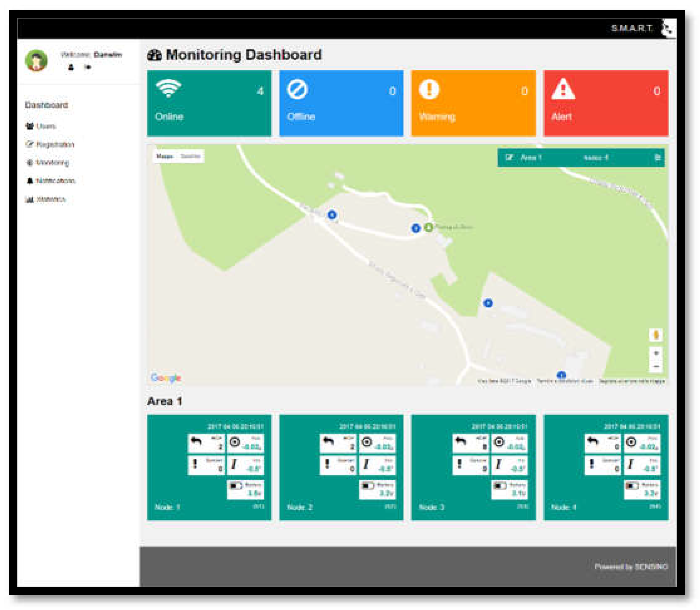Zoom out the map with minus button
Screen dimensions: 700x610
(656, 366)
